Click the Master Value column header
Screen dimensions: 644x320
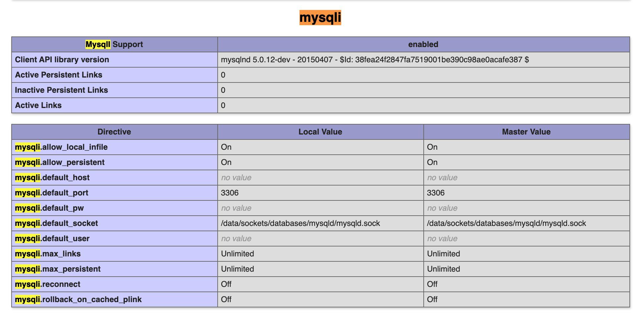[526, 132]
